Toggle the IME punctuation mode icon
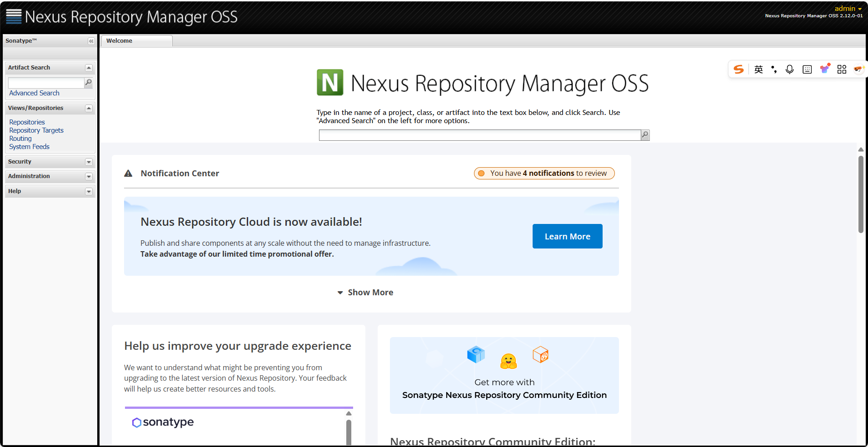The width and height of the screenshot is (868, 447). click(x=774, y=69)
